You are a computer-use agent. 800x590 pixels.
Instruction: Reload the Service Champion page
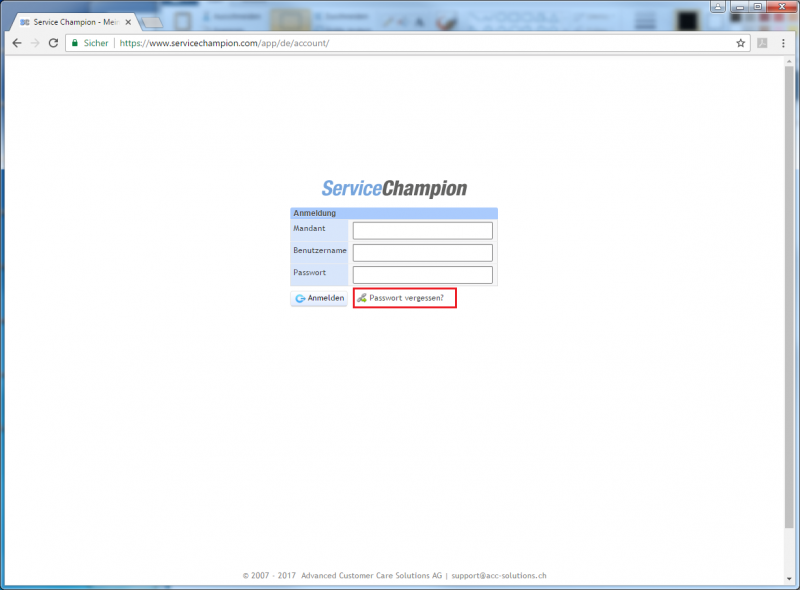[x=53, y=43]
